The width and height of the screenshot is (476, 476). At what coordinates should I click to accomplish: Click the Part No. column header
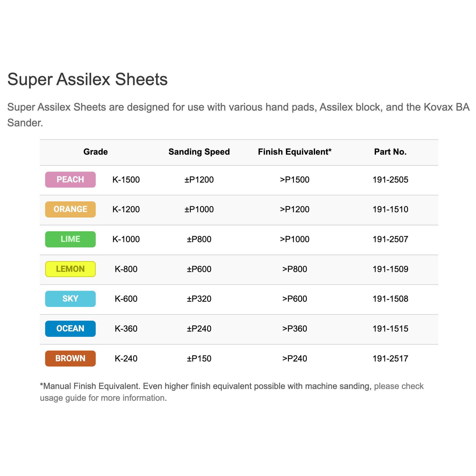pyautogui.click(x=390, y=152)
